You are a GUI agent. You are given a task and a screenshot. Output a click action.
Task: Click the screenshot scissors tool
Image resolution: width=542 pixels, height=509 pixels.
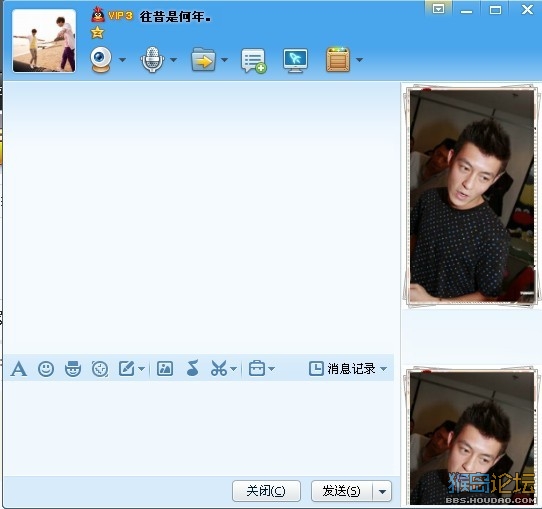point(219,368)
